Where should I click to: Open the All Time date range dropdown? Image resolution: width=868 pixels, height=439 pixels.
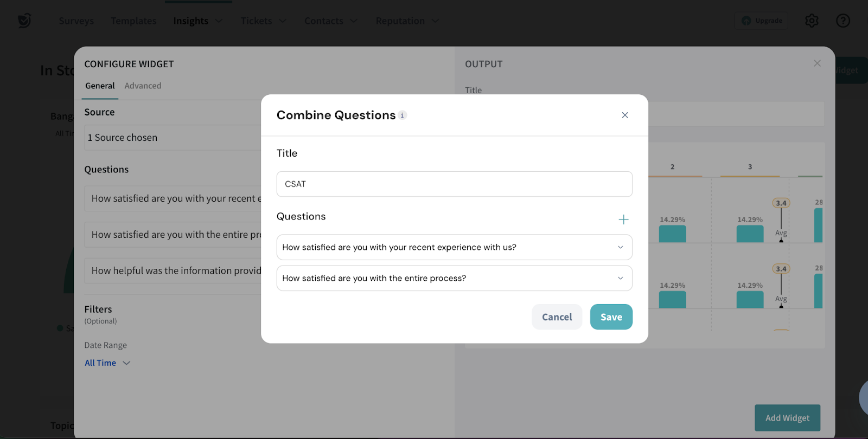click(x=107, y=363)
